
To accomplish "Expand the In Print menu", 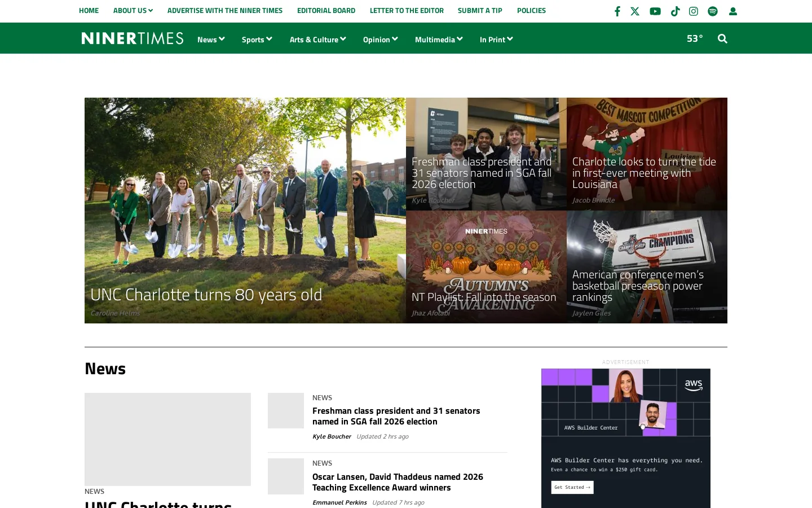I will [x=496, y=40].
